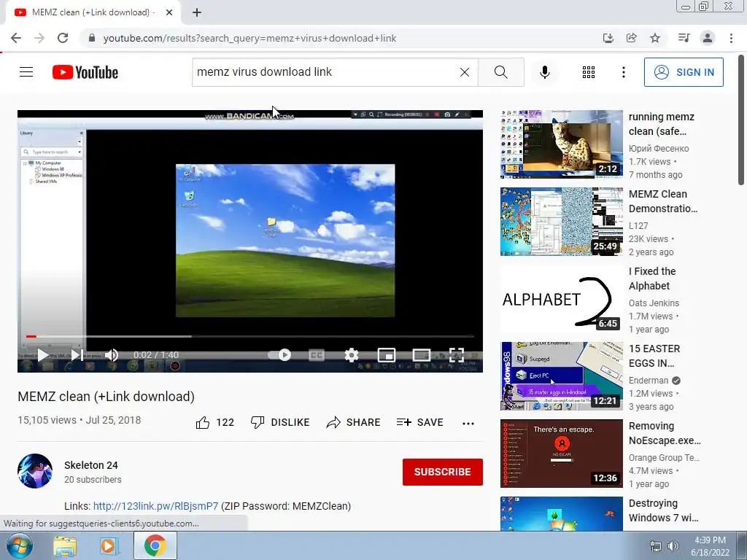Click Enderman channel name
Viewport: 747px width, 560px height.
tap(649, 380)
